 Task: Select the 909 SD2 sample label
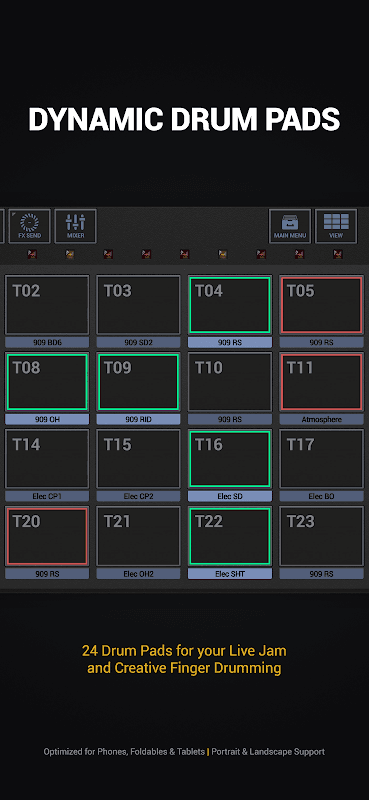tap(138, 342)
